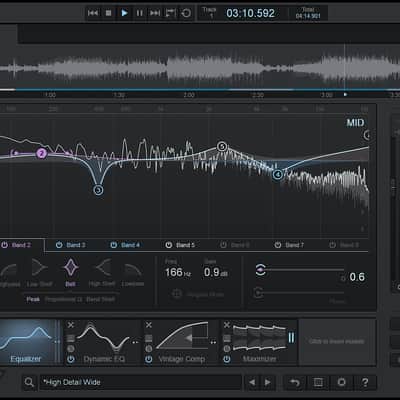
Task: Solo the Maximizer module
Action: (x=227, y=349)
